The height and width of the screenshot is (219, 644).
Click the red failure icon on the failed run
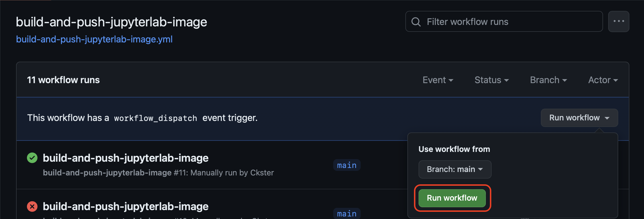point(32,206)
